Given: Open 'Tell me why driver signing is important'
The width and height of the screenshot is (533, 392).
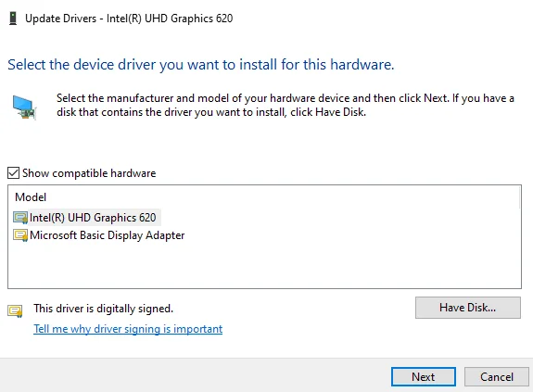Looking at the screenshot, I should (128, 329).
